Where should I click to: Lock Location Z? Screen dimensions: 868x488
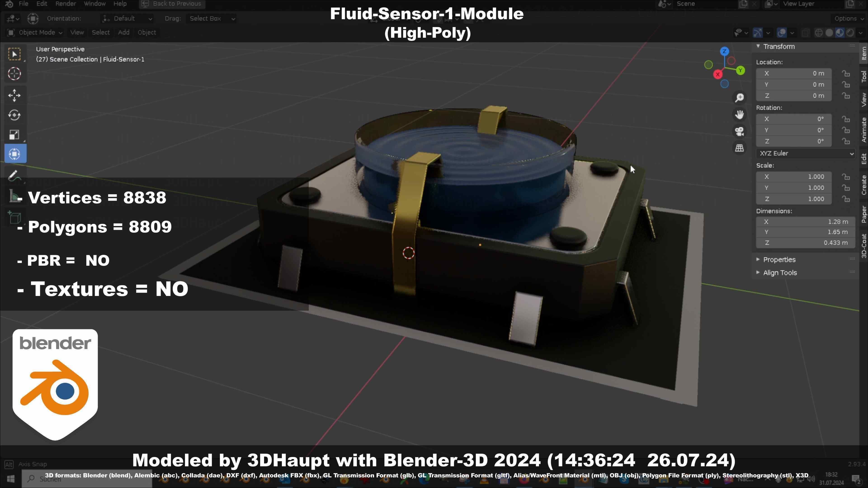[x=846, y=96]
